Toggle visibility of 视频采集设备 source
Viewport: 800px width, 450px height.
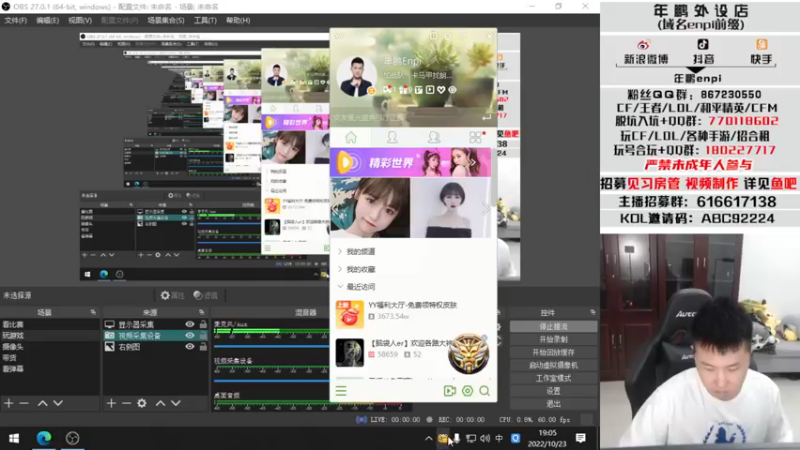click(x=190, y=336)
